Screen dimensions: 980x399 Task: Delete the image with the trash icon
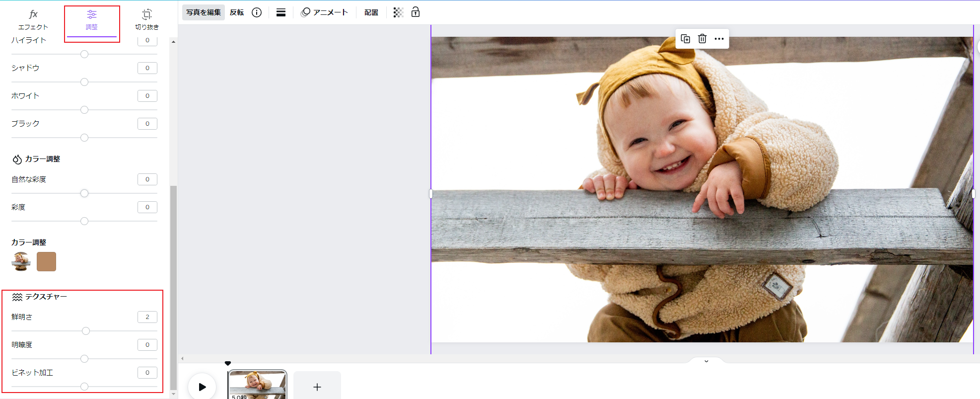click(702, 39)
